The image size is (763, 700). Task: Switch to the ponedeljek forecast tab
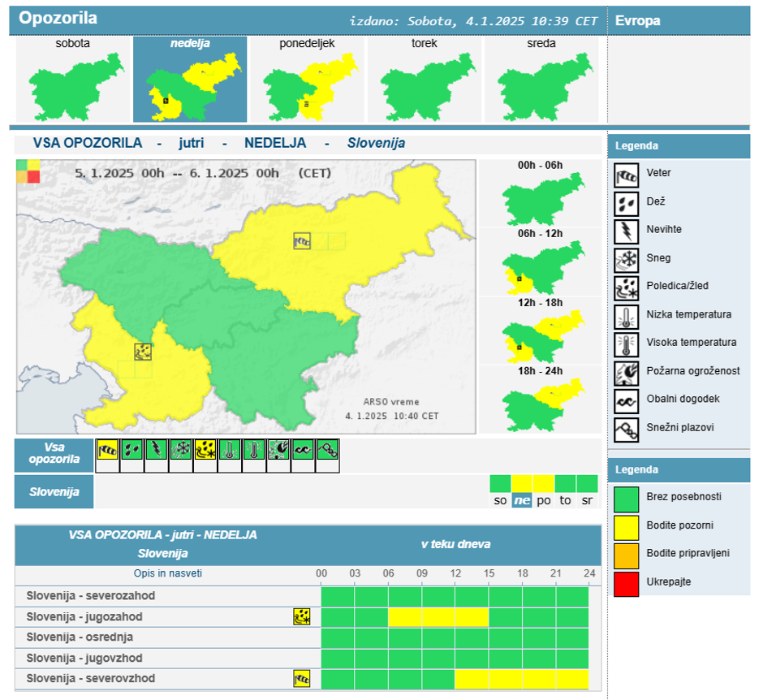click(307, 80)
